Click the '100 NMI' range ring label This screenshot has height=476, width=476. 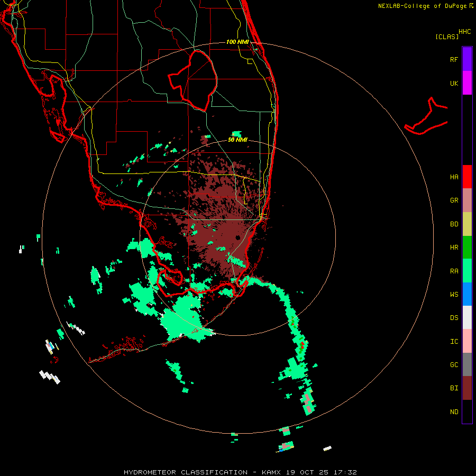(237, 42)
